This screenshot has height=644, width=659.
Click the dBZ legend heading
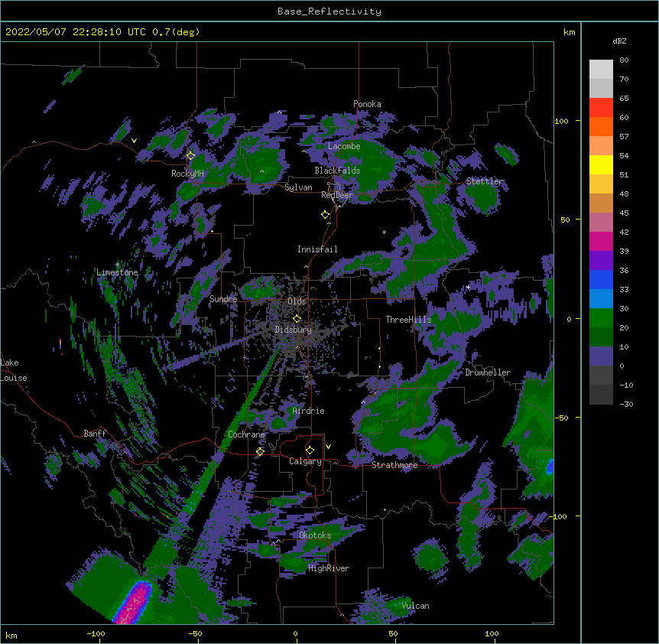coord(619,41)
